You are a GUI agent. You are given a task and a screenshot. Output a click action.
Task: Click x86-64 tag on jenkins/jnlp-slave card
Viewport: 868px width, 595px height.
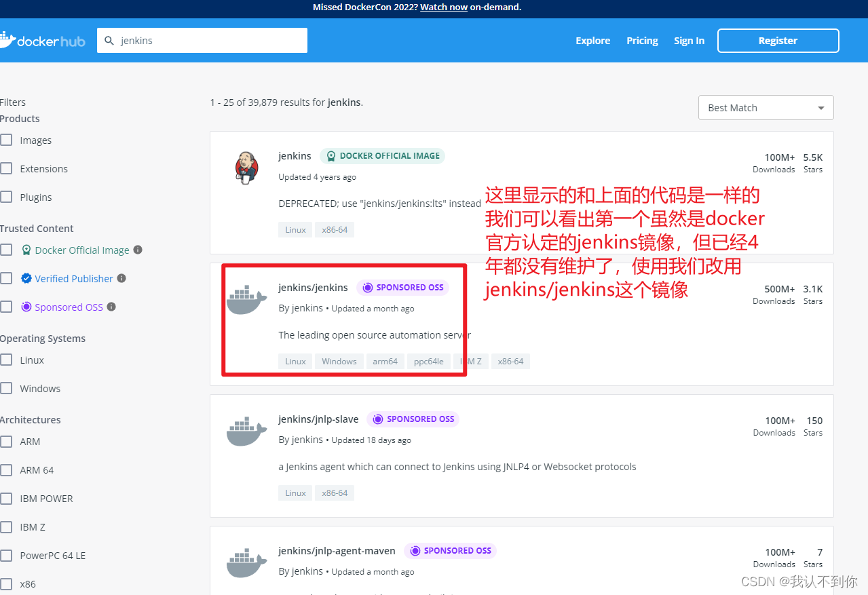coord(335,493)
